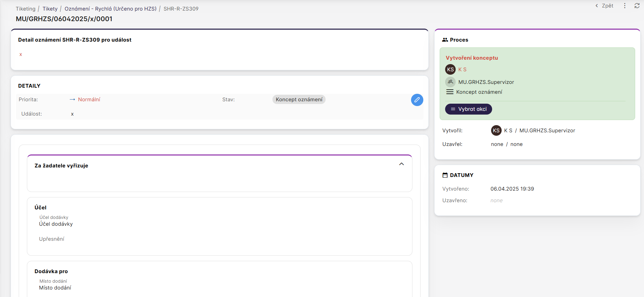This screenshot has width=644, height=297.
Task: Click the people icon beside Proces
Action: click(445, 40)
